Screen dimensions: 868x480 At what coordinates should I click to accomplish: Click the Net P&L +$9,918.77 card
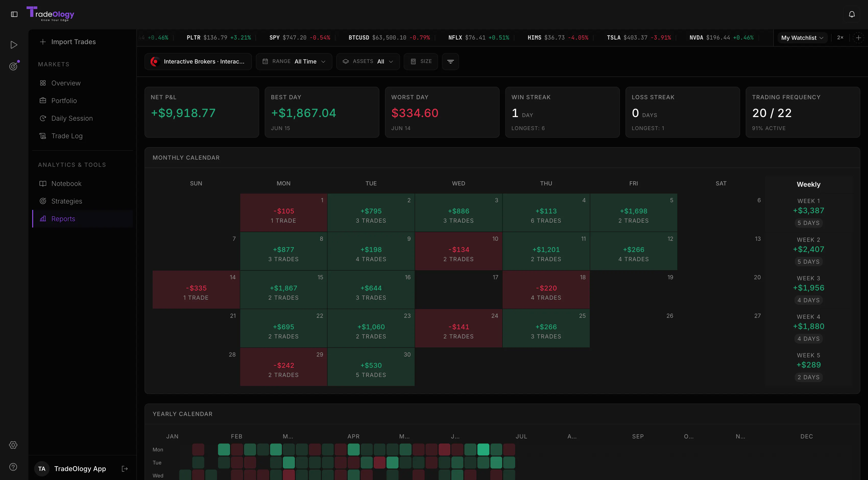(x=201, y=112)
